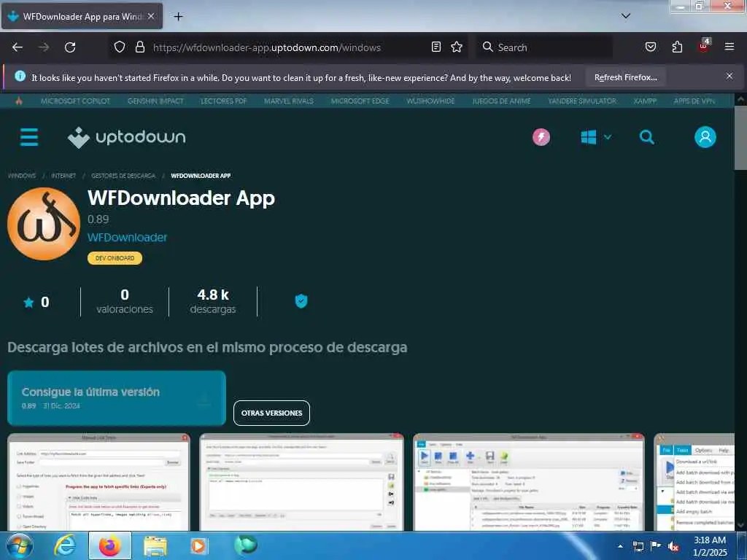Click the security verified shield icon
Viewport: 747px width, 560px height.
[301, 301]
